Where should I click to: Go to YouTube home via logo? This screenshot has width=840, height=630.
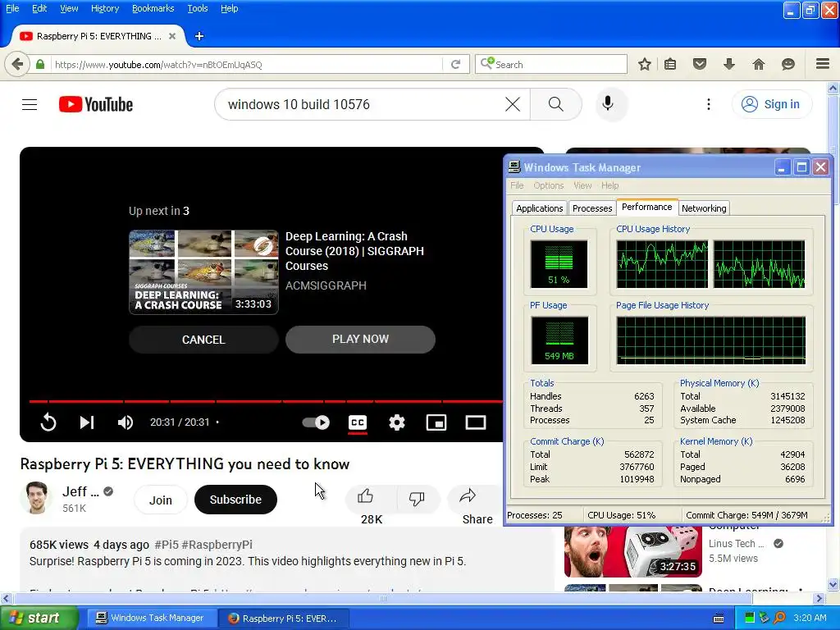coord(96,104)
